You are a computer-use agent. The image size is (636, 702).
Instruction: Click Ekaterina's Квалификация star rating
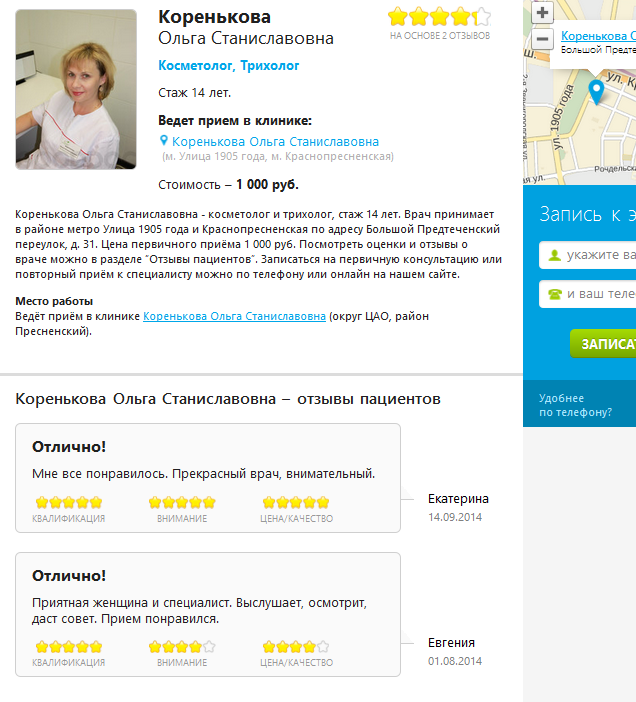click(x=69, y=502)
